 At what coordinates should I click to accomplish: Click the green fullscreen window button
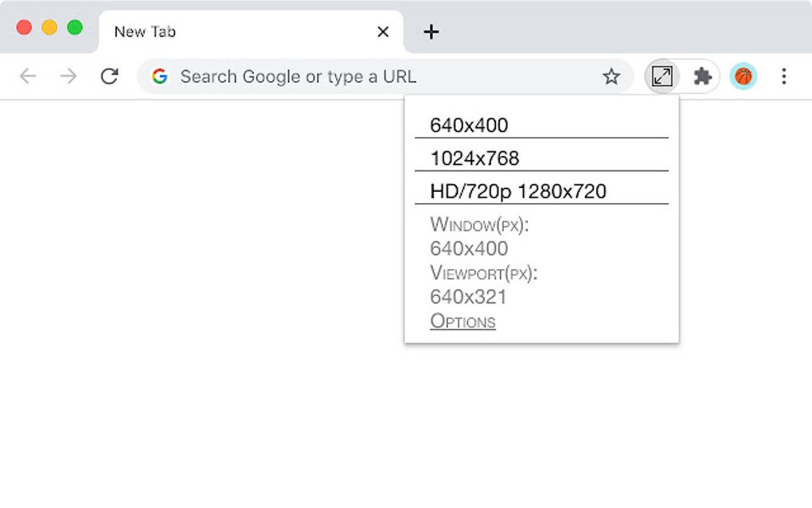75,27
